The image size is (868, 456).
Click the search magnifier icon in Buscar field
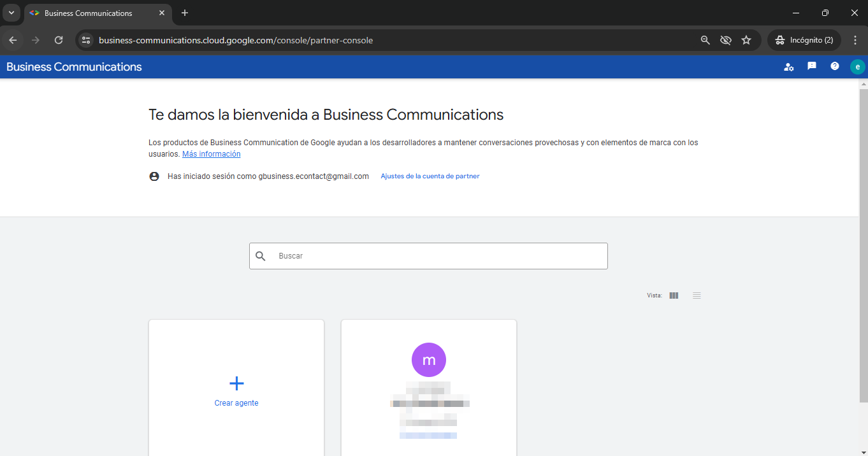point(260,256)
